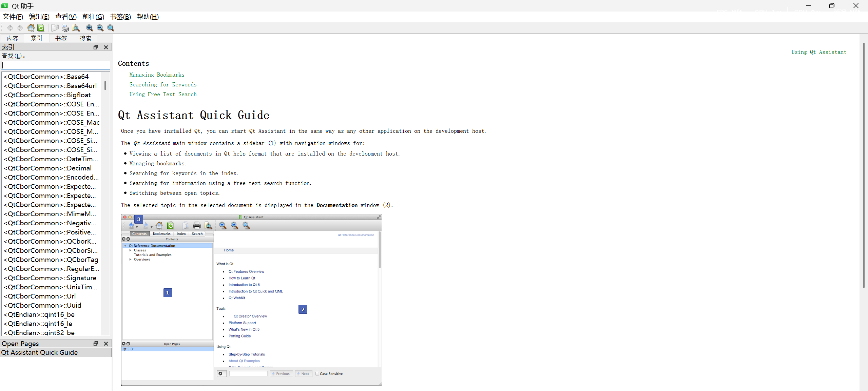Follow the Using Qt Assistant link
The height and width of the screenshot is (391, 868).
click(818, 52)
